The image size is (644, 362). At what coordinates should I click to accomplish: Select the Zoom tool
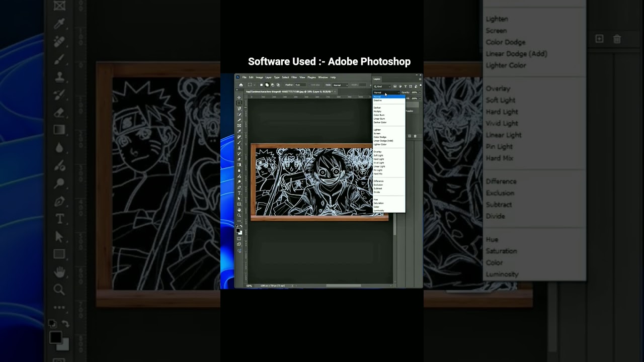tap(239, 215)
